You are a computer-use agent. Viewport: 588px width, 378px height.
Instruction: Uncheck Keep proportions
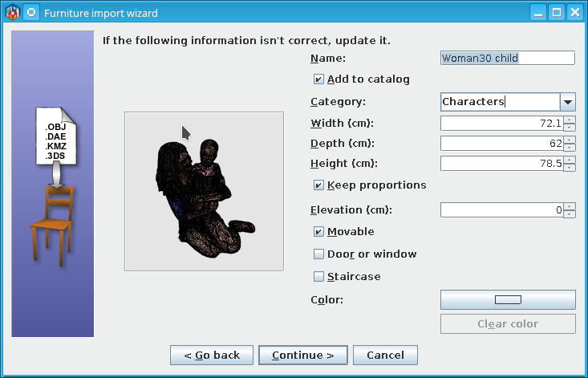coord(318,185)
